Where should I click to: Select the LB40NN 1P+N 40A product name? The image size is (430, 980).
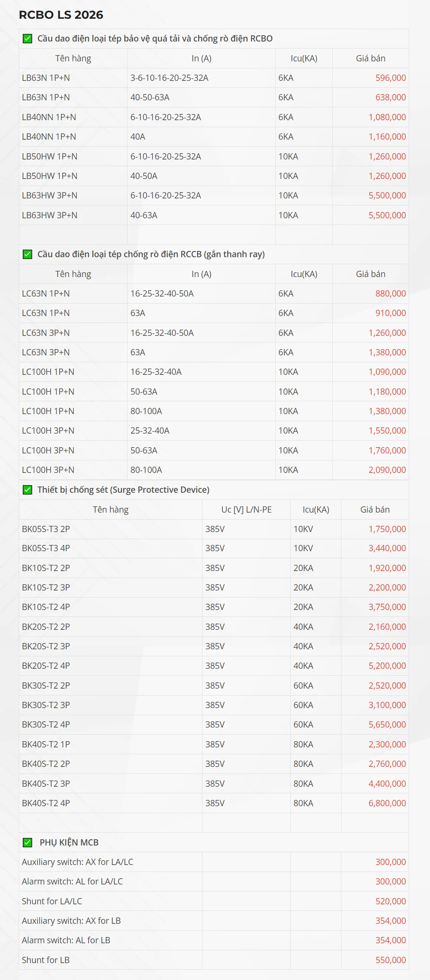tap(49, 137)
